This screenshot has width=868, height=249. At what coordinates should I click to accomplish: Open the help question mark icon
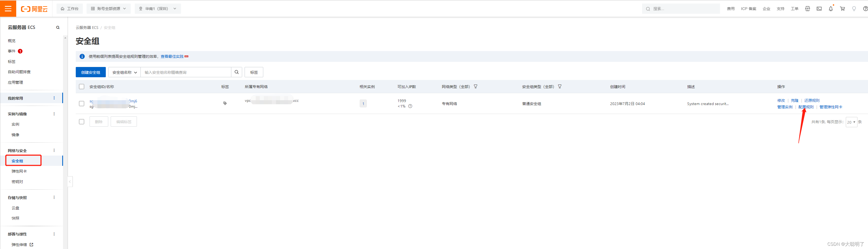865,9
